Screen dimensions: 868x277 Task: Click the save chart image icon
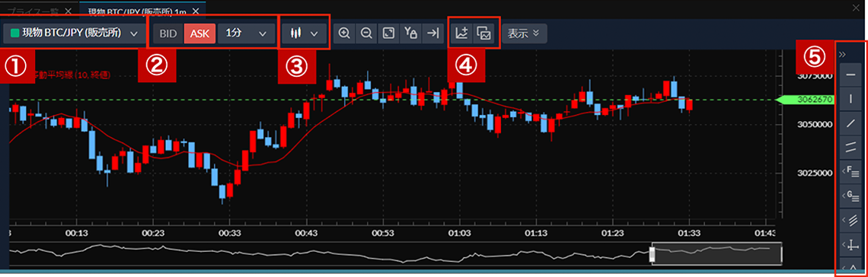(484, 33)
